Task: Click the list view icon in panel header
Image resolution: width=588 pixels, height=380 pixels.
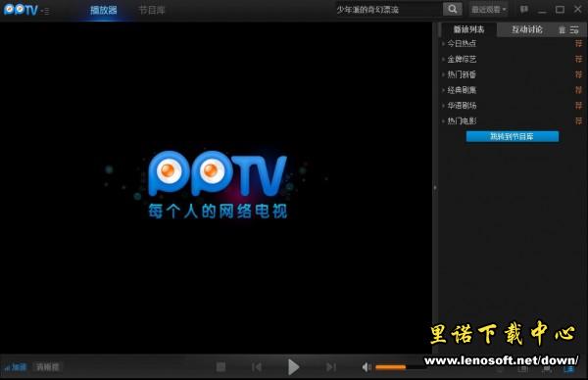Action: pyautogui.click(x=574, y=30)
